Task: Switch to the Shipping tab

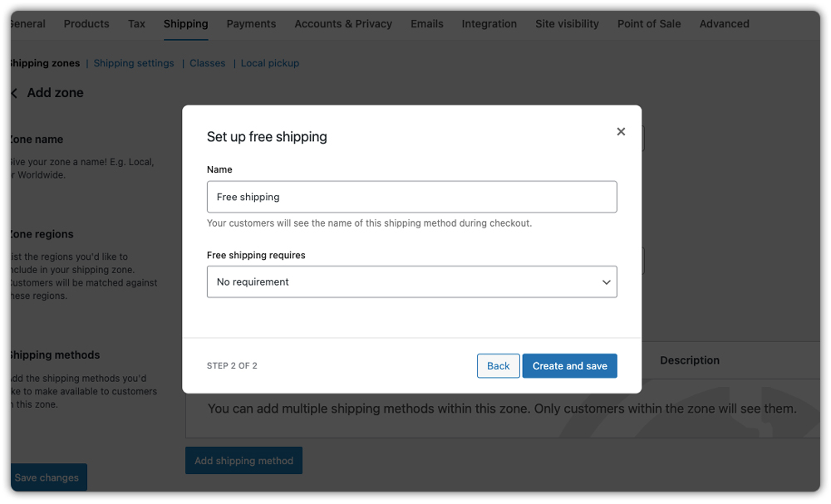Action: click(x=185, y=24)
